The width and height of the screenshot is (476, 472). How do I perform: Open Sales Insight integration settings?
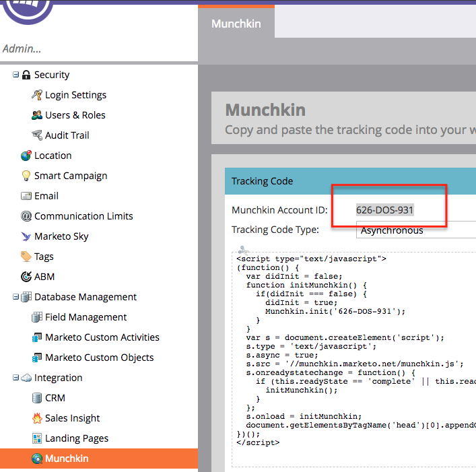point(72,418)
